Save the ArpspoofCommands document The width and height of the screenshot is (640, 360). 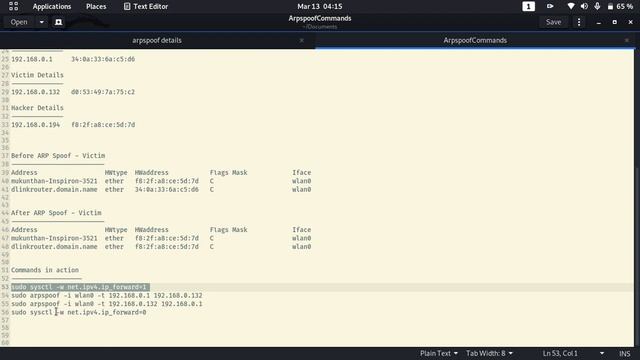tap(553, 22)
